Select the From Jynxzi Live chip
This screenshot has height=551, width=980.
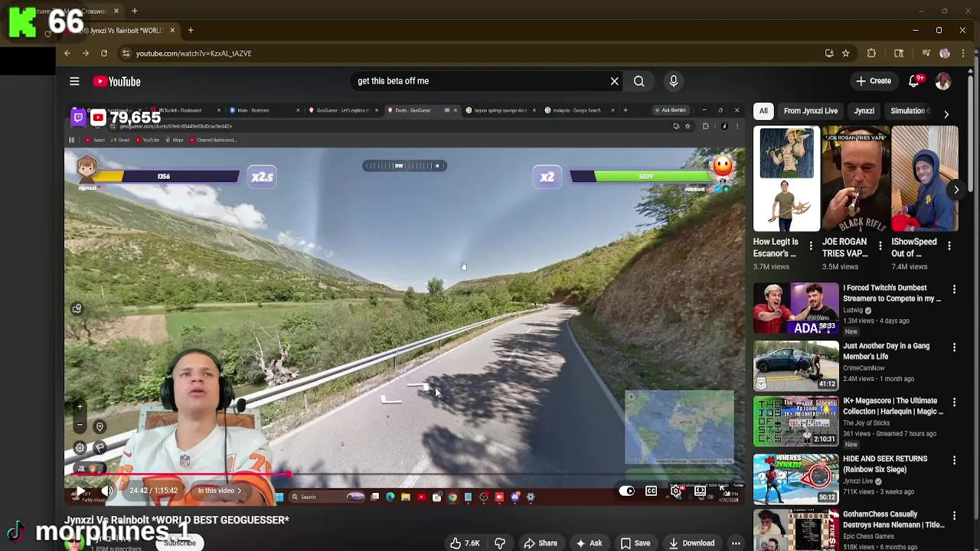(x=811, y=111)
